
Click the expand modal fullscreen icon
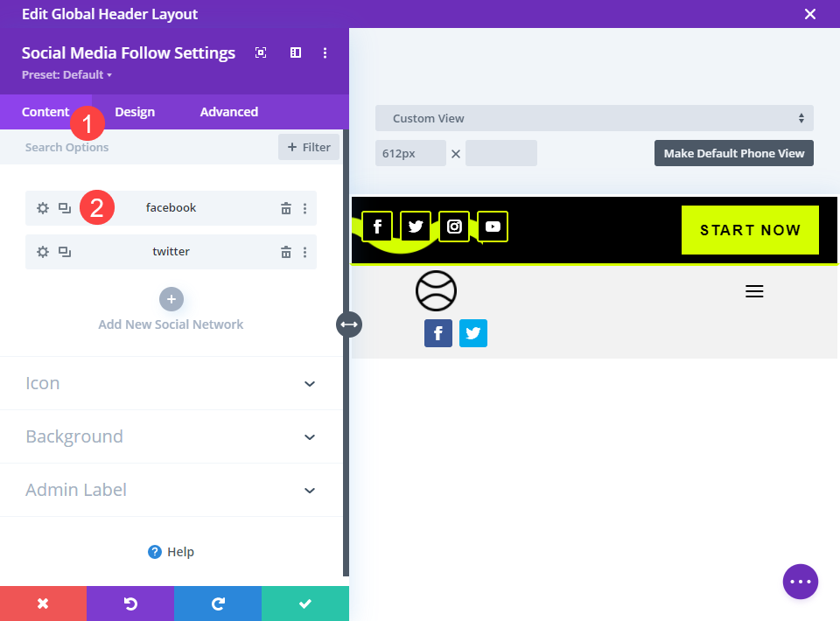(x=261, y=52)
